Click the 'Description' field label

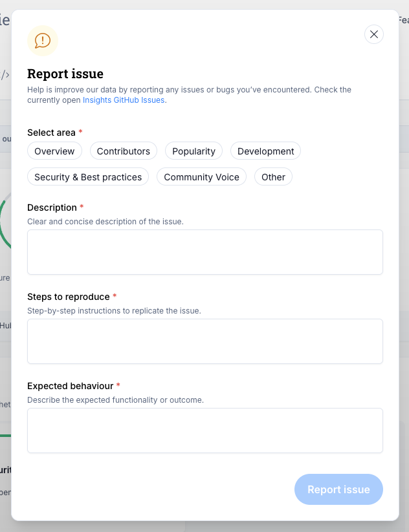[x=52, y=207]
